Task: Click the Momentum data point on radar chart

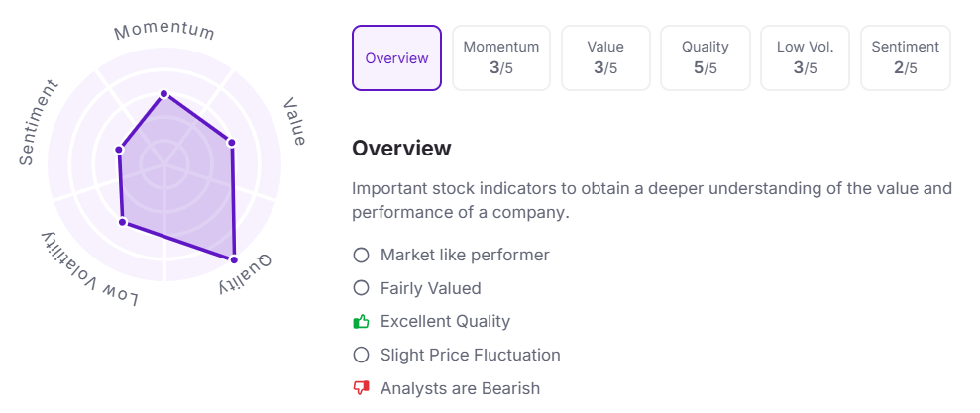Action: [x=164, y=95]
